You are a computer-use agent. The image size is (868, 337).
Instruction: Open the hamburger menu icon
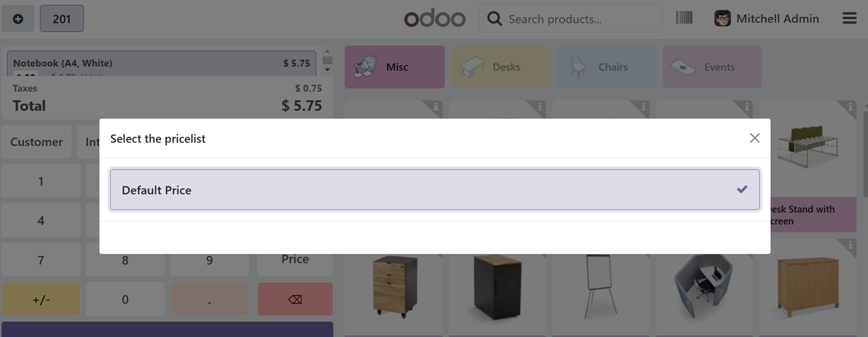point(849,18)
